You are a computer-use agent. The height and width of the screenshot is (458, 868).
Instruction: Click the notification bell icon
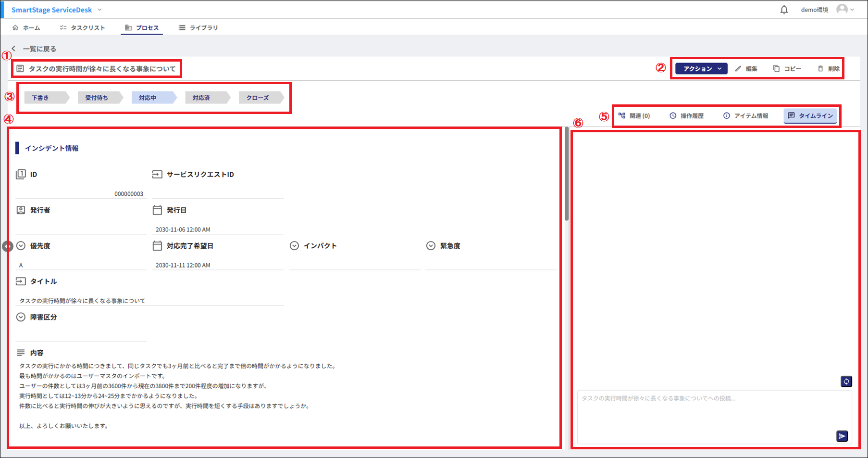coord(784,10)
